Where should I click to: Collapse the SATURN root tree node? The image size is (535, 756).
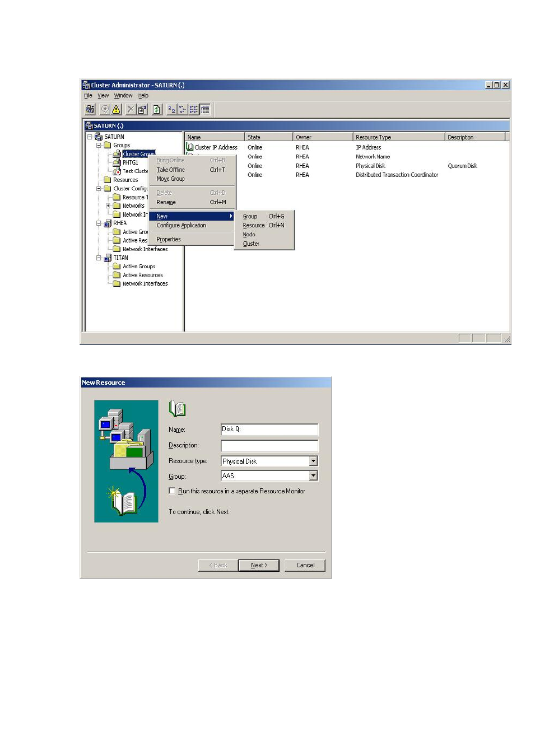pyautogui.click(x=90, y=137)
